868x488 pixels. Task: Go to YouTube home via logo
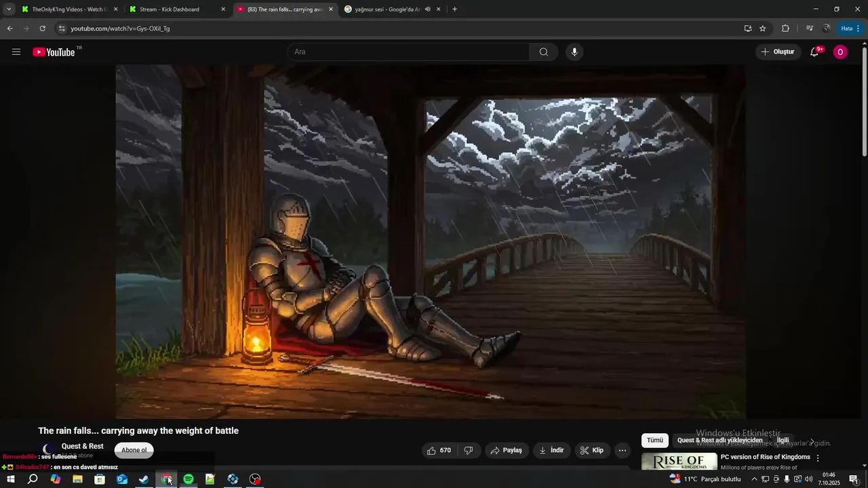tap(54, 52)
